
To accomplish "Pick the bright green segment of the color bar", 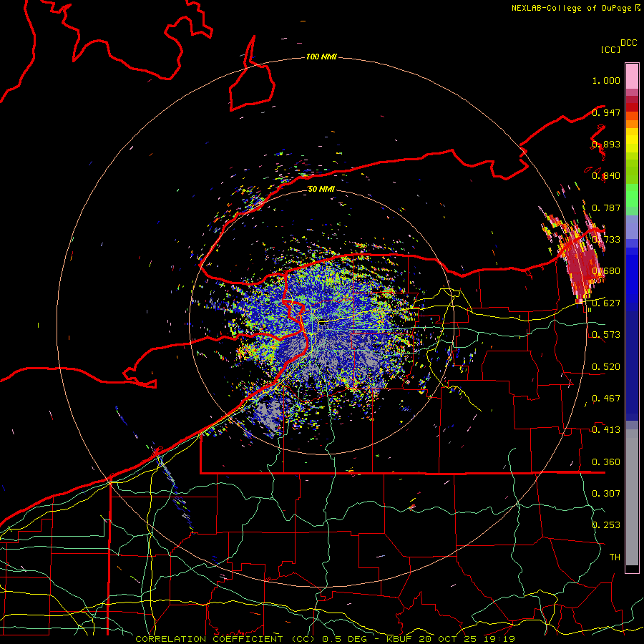I will tap(632, 195).
